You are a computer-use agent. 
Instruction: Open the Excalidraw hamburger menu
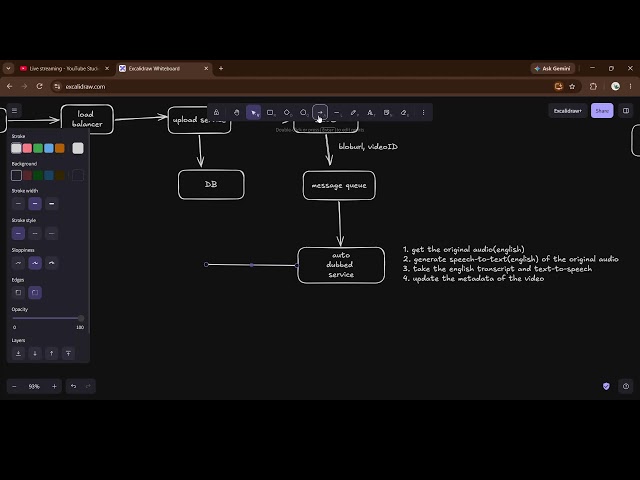[x=14, y=111]
